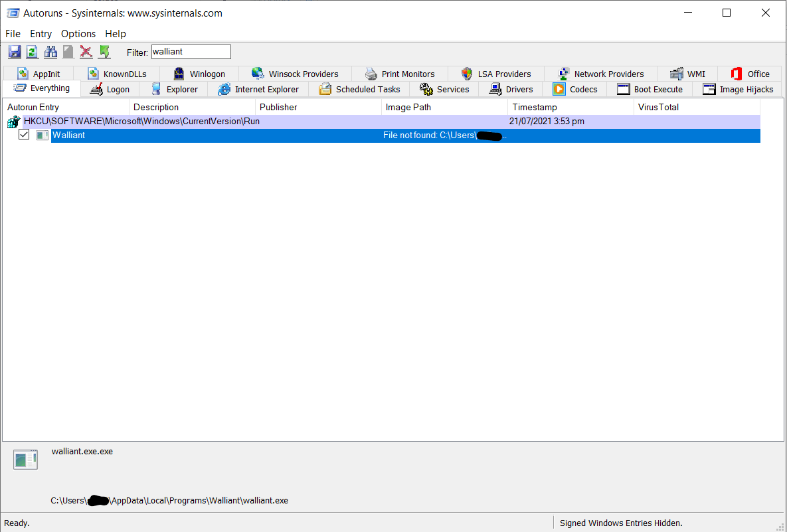Switch to the Explorer tab
The height and width of the screenshot is (532, 787).
tap(173, 90)
